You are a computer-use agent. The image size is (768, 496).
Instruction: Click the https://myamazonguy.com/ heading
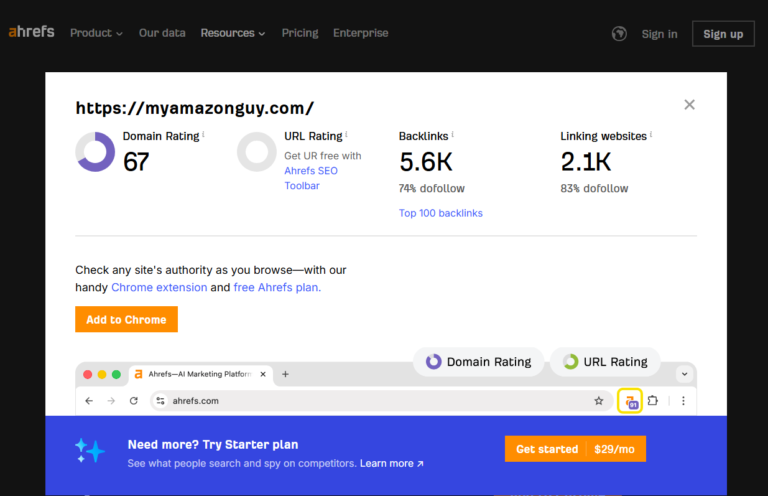click(x=194, y=108)
